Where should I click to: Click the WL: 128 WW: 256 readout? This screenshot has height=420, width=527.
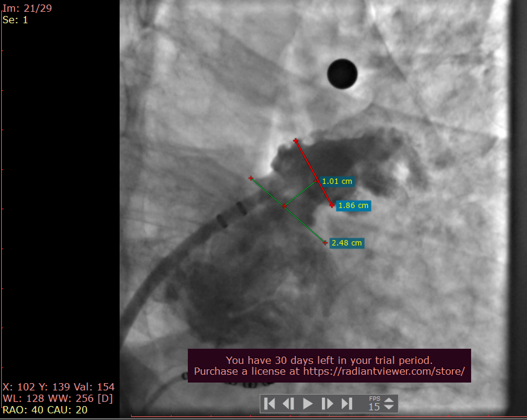[58, 398]
